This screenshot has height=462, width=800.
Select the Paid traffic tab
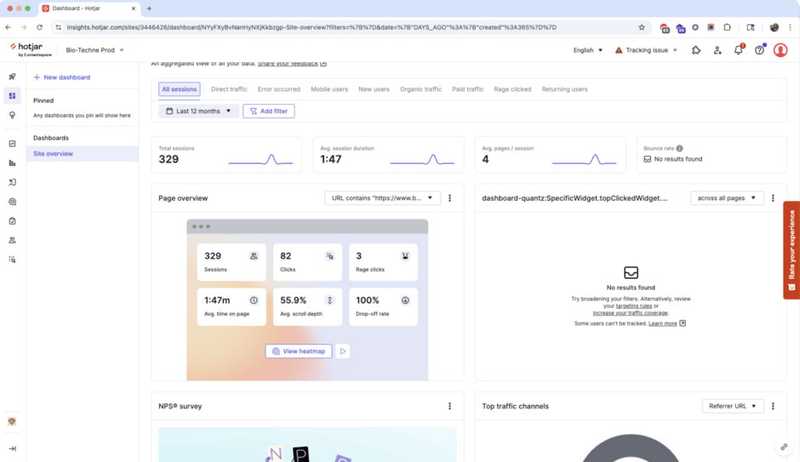[x=467, y=89]
